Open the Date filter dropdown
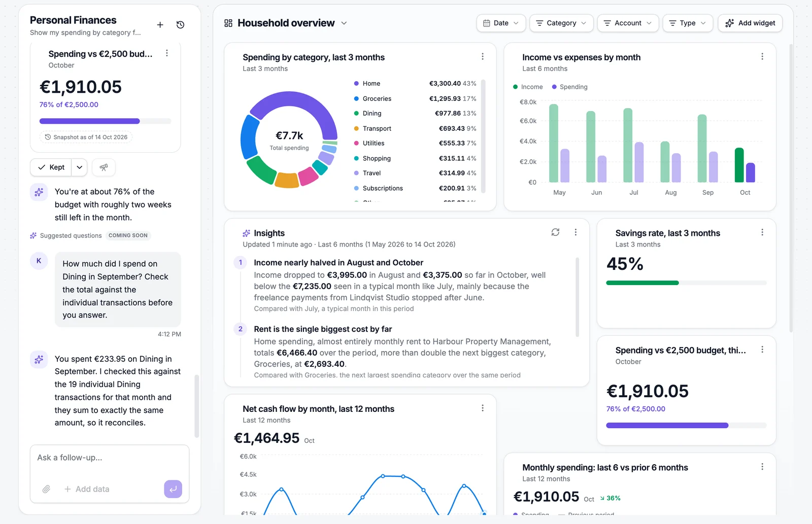The width and height of the screenshot is (812, 524). click(501, 23)
